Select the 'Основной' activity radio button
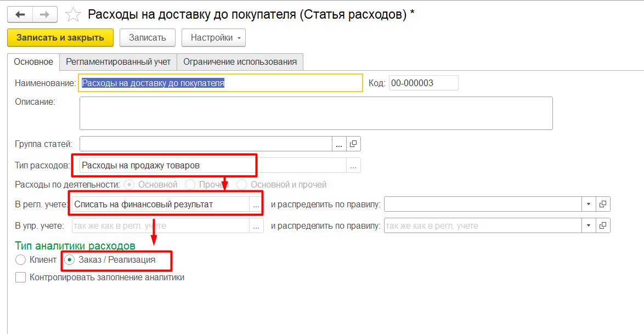The width and height of the screenshot is (644, 334). [129, 185]
